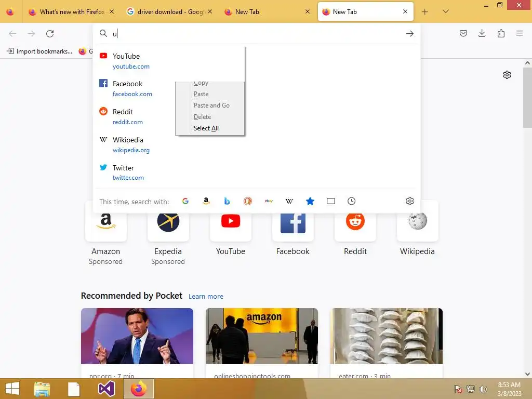Open the Firefox application menu

point(520,33)
